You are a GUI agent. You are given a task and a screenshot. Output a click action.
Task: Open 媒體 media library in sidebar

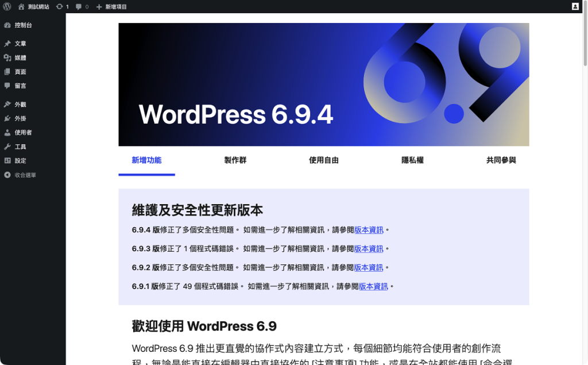pyautogui.click(x=20, y=57)
